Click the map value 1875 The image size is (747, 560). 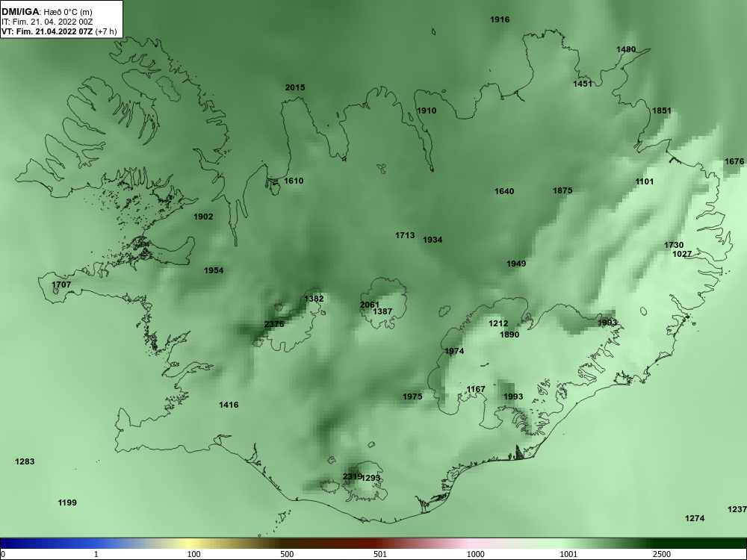[562, 190]
